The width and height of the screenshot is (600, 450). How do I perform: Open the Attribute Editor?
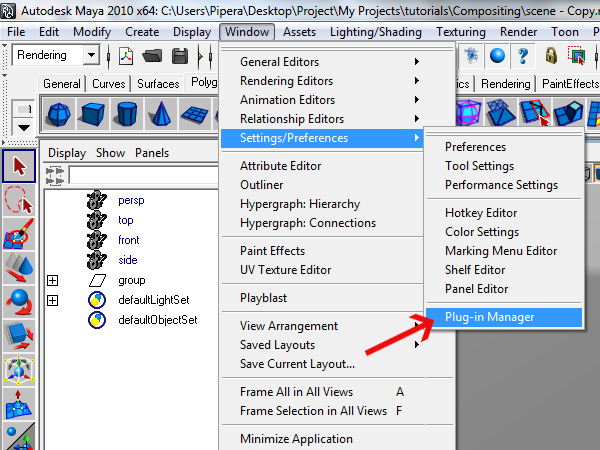coord(322,166)
